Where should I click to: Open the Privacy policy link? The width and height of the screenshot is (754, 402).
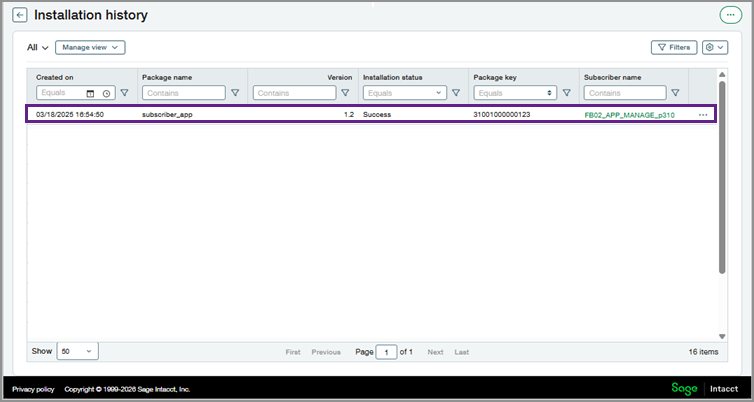click(33, 389)
